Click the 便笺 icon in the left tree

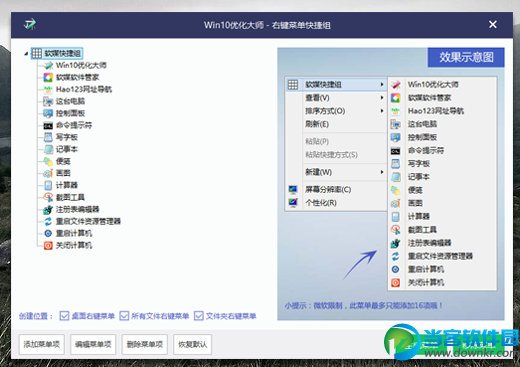[x=48, y=161]
